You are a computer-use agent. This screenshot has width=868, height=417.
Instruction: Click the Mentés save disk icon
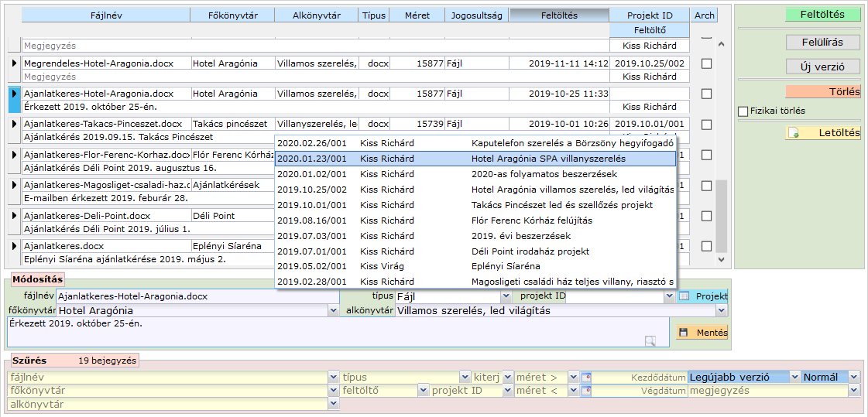[x=683, y=333]
